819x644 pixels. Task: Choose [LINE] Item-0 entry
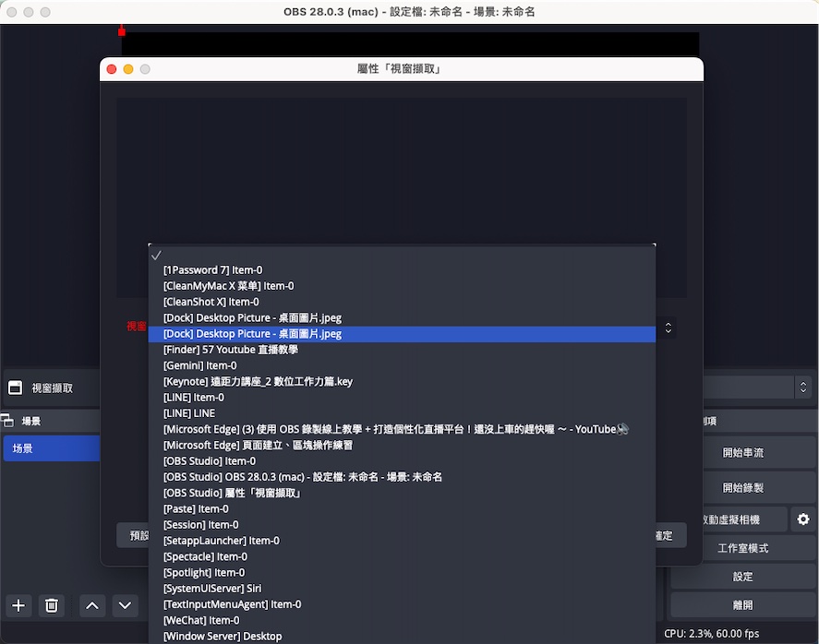[402, 398]
